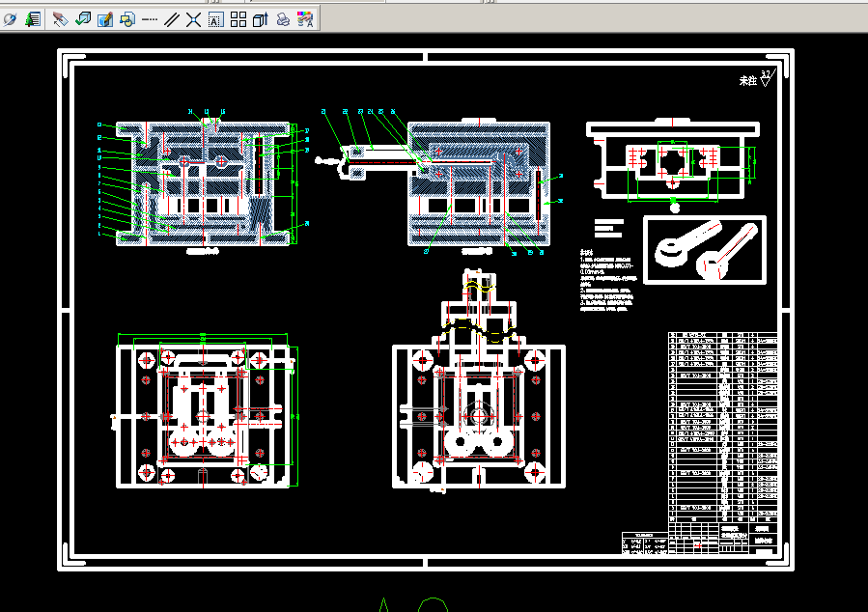Click the technical requirements text block

tap(608, 281)
